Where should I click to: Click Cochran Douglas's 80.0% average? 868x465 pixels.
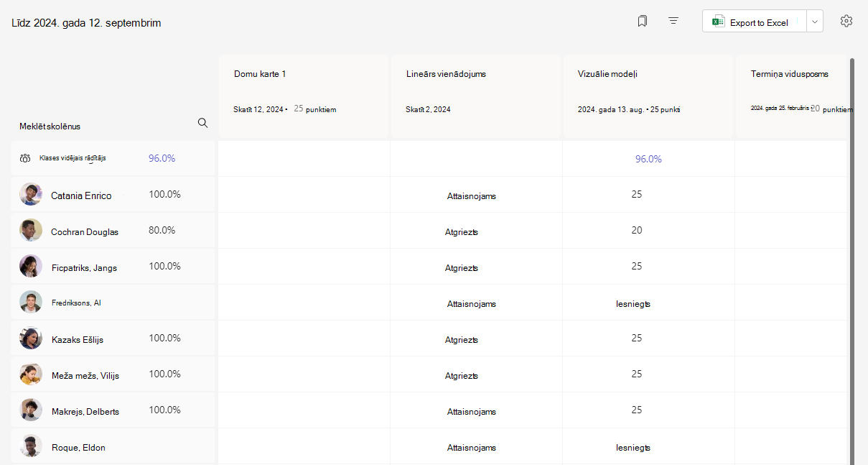click(162, 230)
